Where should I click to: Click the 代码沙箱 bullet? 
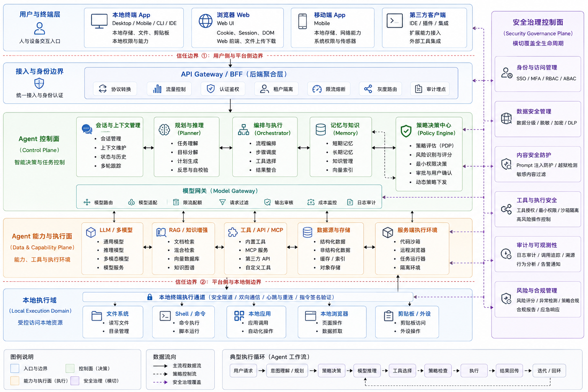pyautogui.click(x=410, y=242)
